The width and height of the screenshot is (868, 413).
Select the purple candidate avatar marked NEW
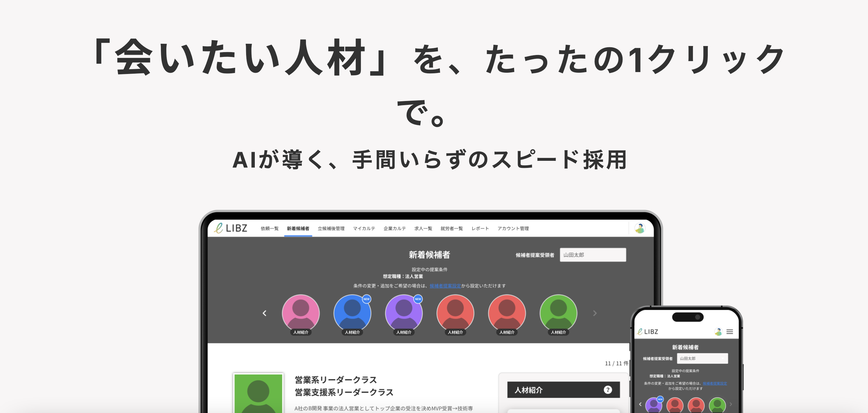(x=404, y=313)
